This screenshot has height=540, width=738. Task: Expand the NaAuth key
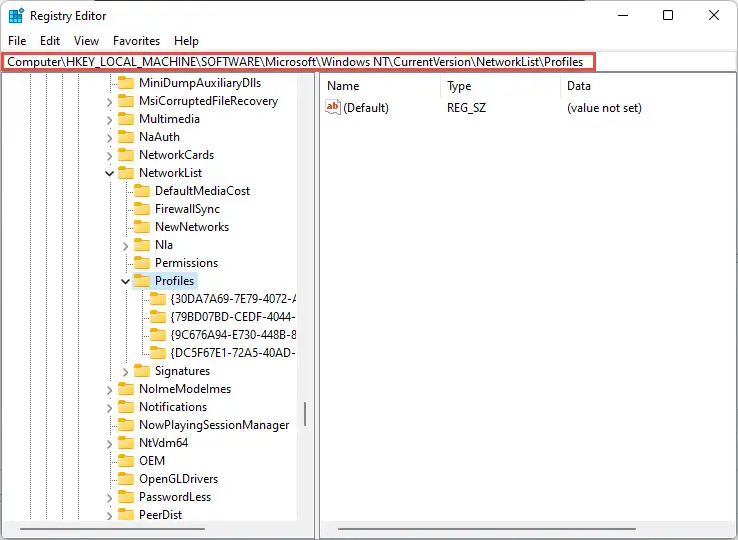[x=109, y=138]
